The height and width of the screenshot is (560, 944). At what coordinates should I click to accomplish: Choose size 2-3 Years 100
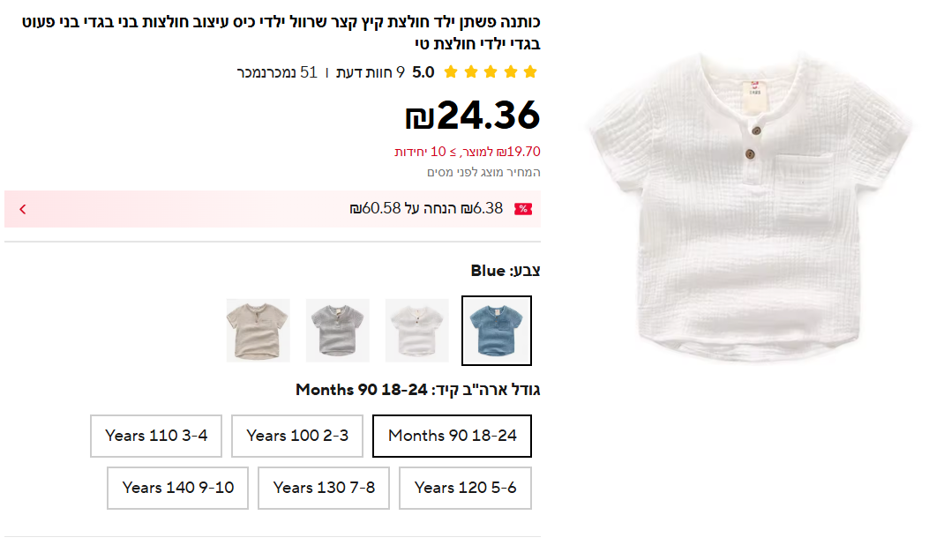297,436
